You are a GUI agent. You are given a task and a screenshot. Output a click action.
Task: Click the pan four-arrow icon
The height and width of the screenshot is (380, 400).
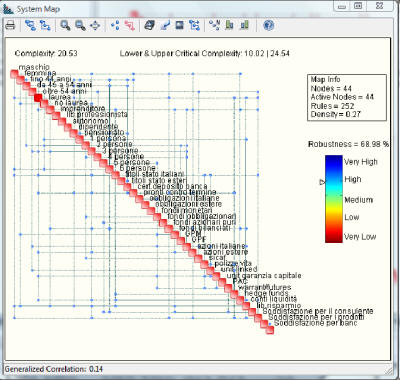pos(95,26)
